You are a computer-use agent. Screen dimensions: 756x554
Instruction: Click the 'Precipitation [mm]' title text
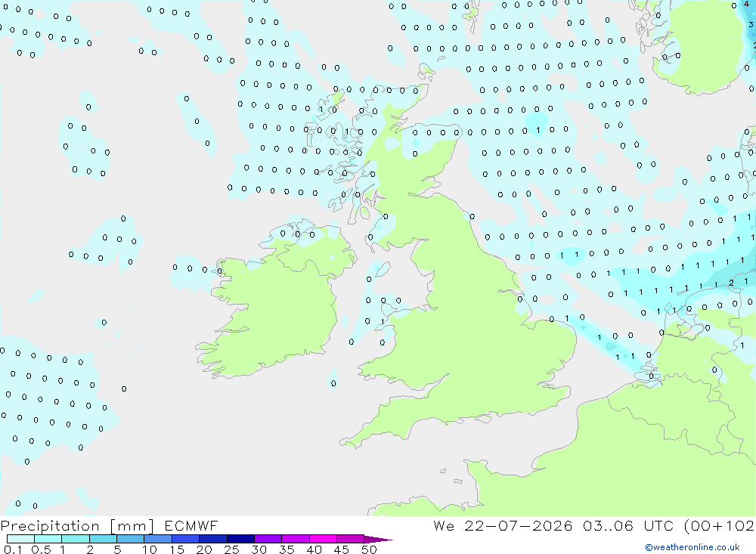(x=77, y=526)
